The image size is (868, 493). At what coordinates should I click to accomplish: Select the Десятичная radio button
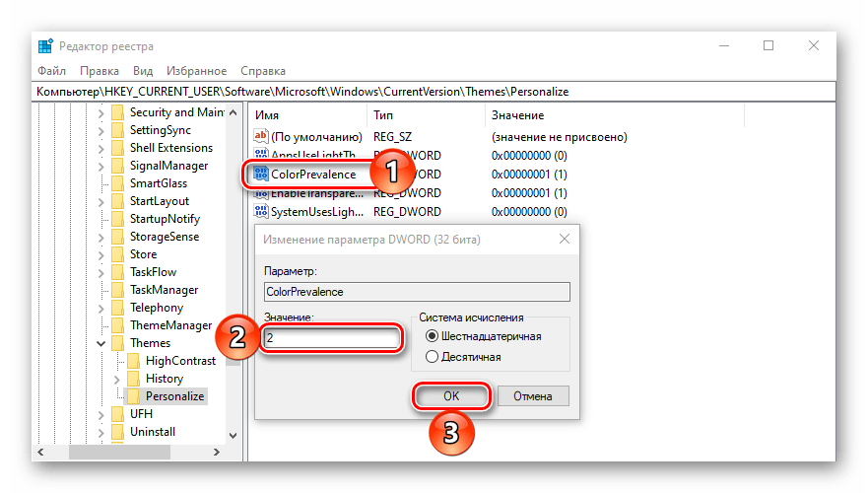pyautogui.click(x=430, y=357)
